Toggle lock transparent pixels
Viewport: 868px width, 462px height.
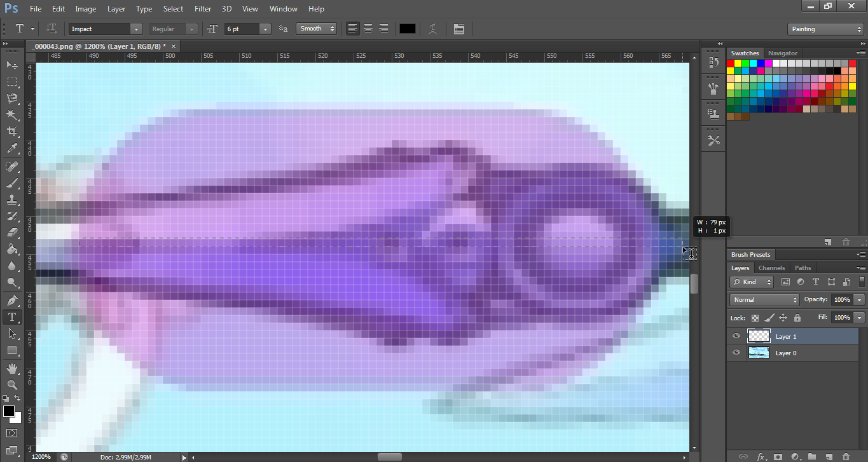click(755, 317)
